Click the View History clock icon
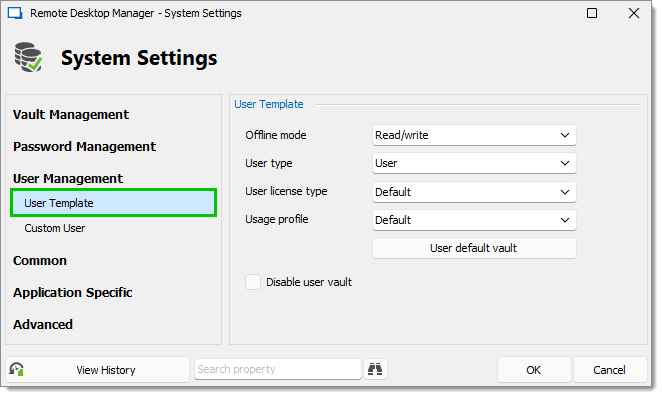The height and width of the screenshot is (397, 662). 16,370
